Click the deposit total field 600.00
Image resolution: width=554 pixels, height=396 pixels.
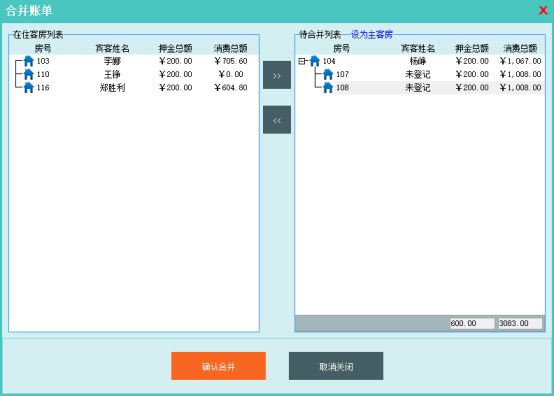[472, 323]
